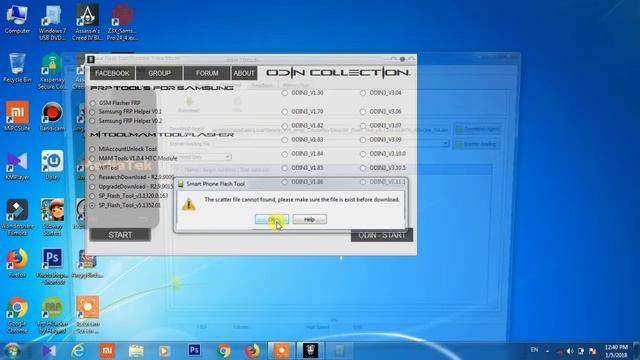Select Samsung FRP Helper V0.1
640x360 pixels.
point(93,111)
